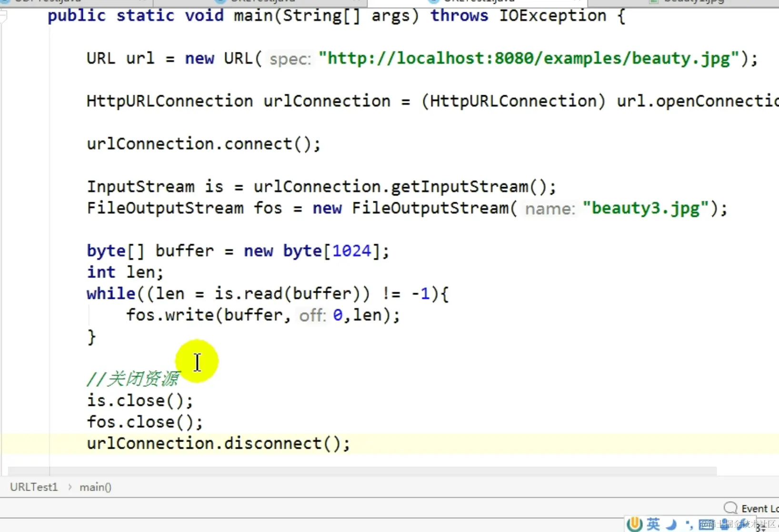This screenshot has height=532, width=779.
Task: Click the IME logo icon in tray toolbar
Action: point(634,524)
